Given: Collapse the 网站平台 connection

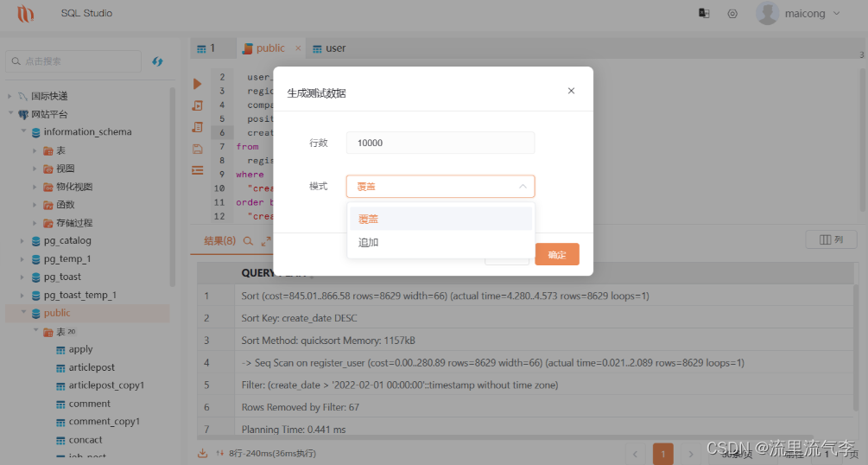Looking at the screenshot, I should pos(10,113).
